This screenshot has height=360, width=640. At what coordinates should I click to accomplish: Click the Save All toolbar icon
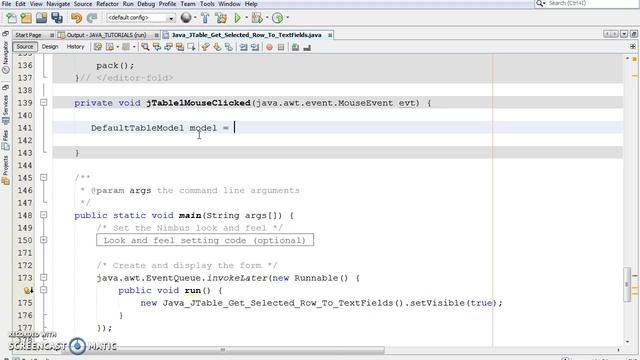click(57, 18)
